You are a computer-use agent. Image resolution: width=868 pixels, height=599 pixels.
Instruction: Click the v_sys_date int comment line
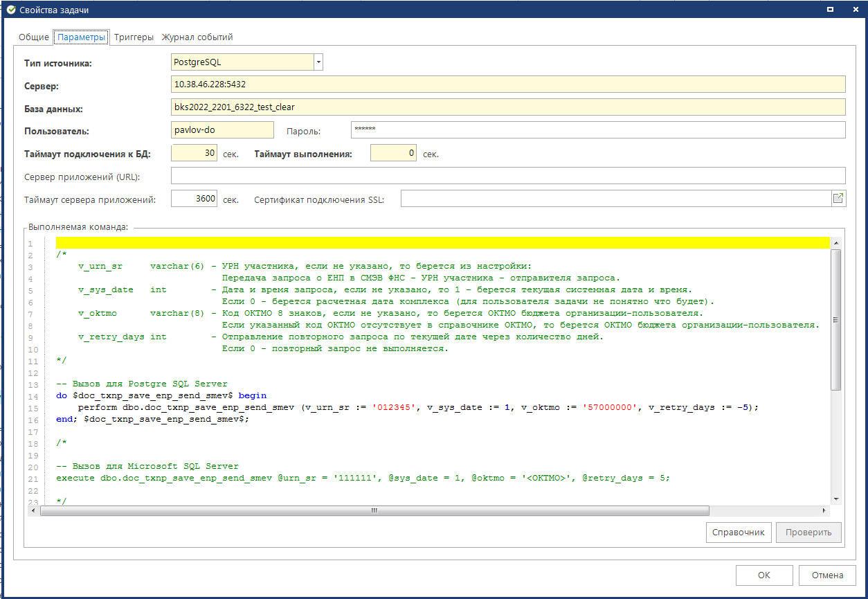click(x=385, y=289)
